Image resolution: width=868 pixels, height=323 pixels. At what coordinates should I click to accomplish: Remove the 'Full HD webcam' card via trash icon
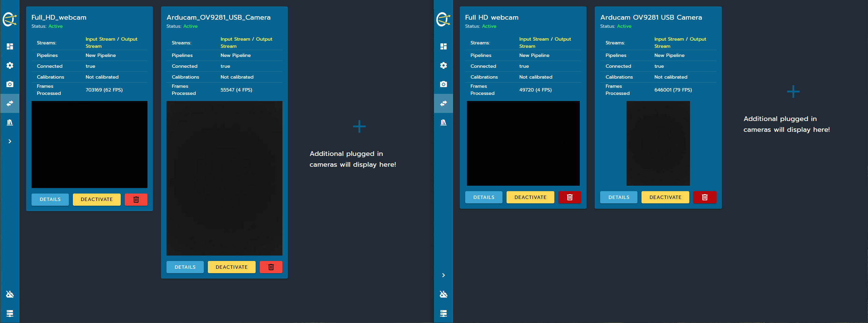tap(569, 197)
